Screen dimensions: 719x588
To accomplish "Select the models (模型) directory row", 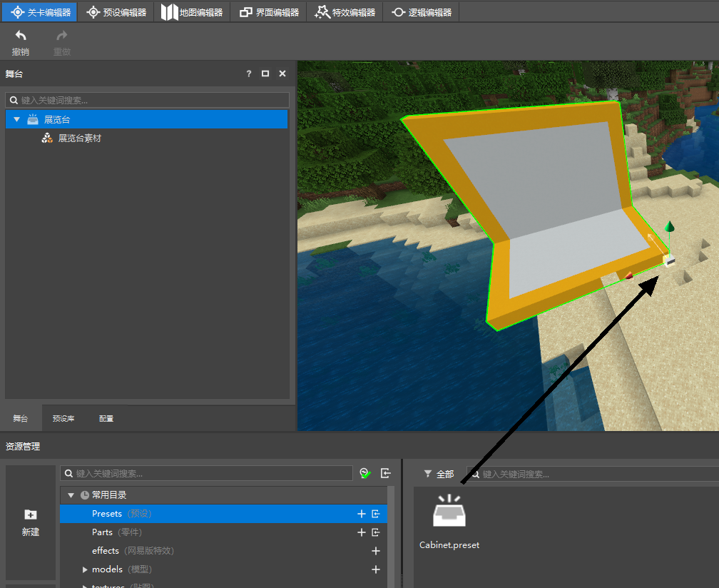I will click(x=223, y=569).
